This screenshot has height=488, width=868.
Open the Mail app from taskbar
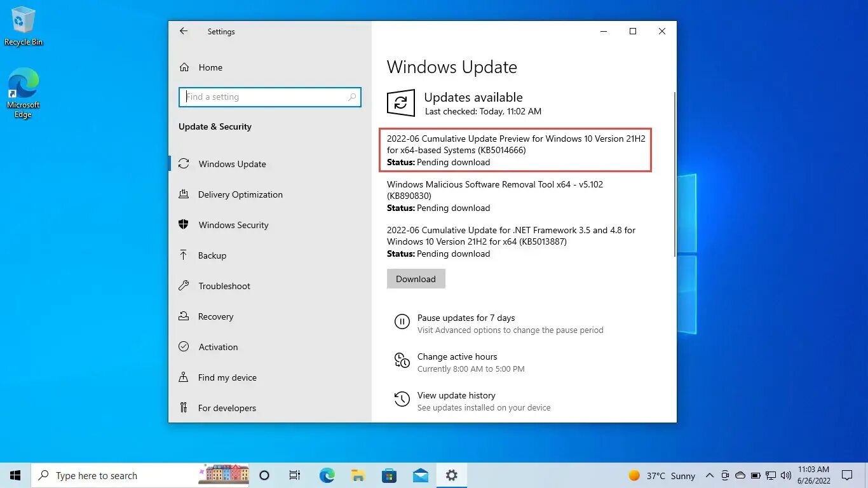[420, 475]
